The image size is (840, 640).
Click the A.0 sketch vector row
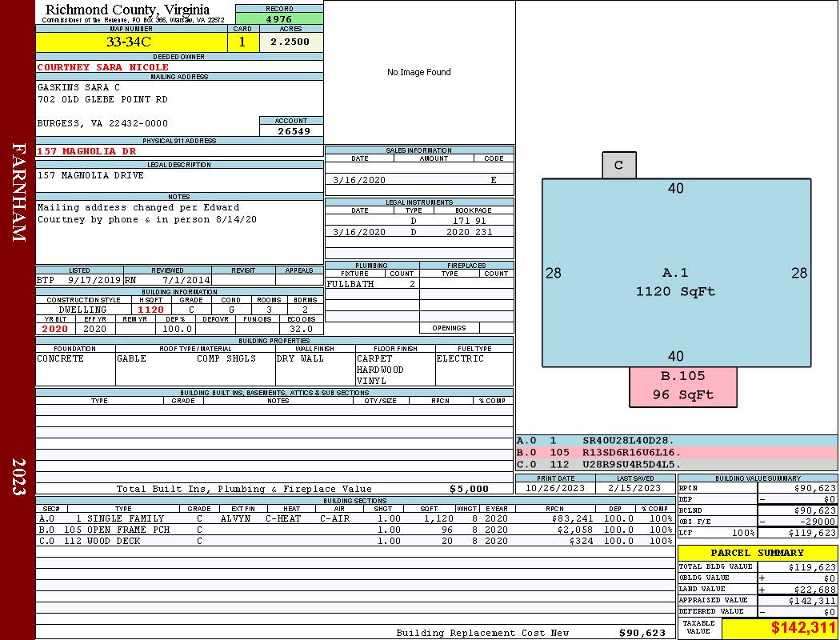(x=676, y=440)
